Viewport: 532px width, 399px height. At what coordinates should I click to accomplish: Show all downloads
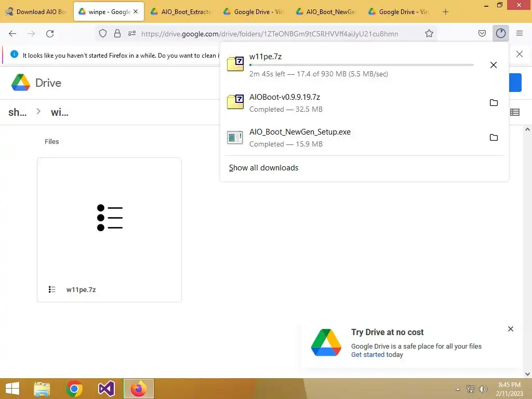pos(263,168)
